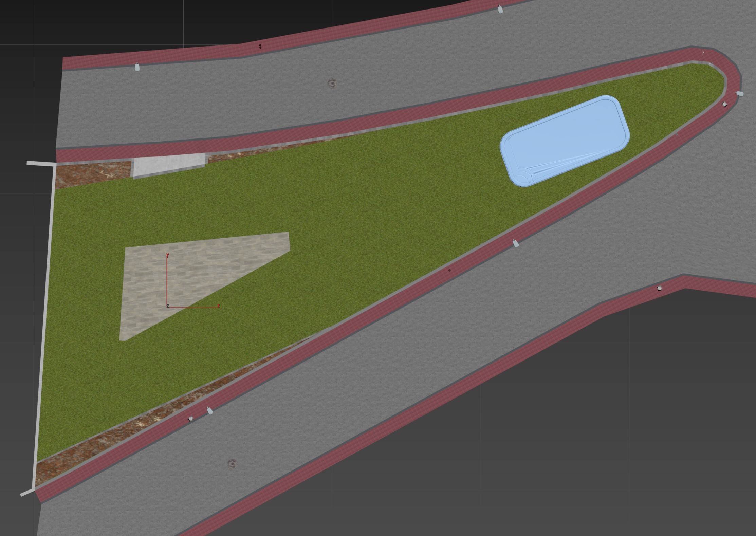Click the Z origin marker of gizmo

[x=168, y=306]
